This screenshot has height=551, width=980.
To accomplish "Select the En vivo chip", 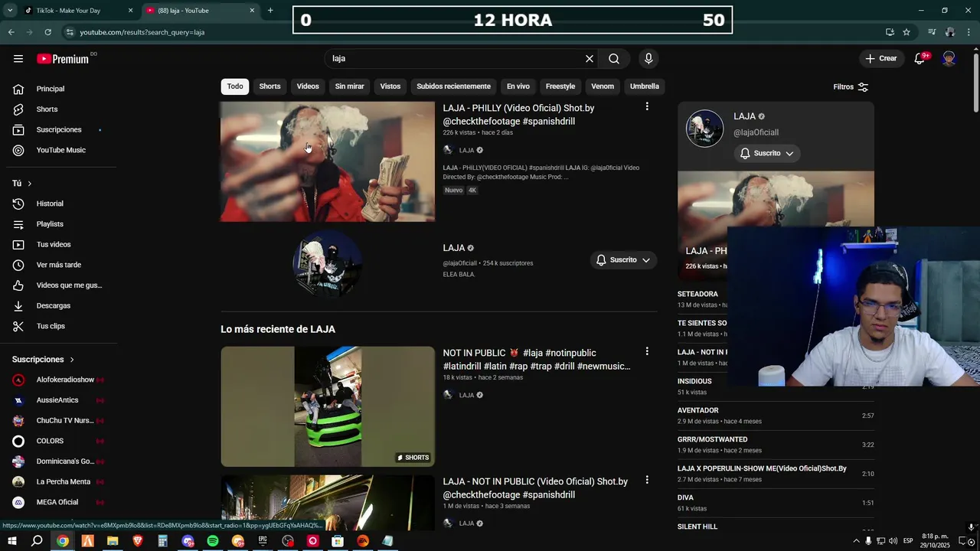I will tap(518, 86).
